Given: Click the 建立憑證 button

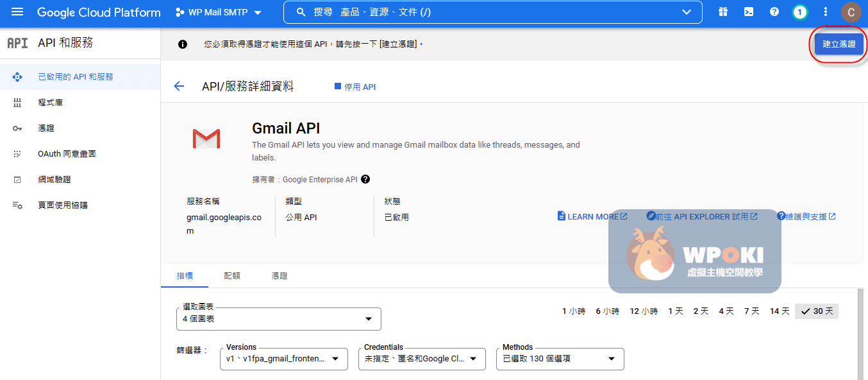Looking at the screenshot, I should tap(839, 44).
